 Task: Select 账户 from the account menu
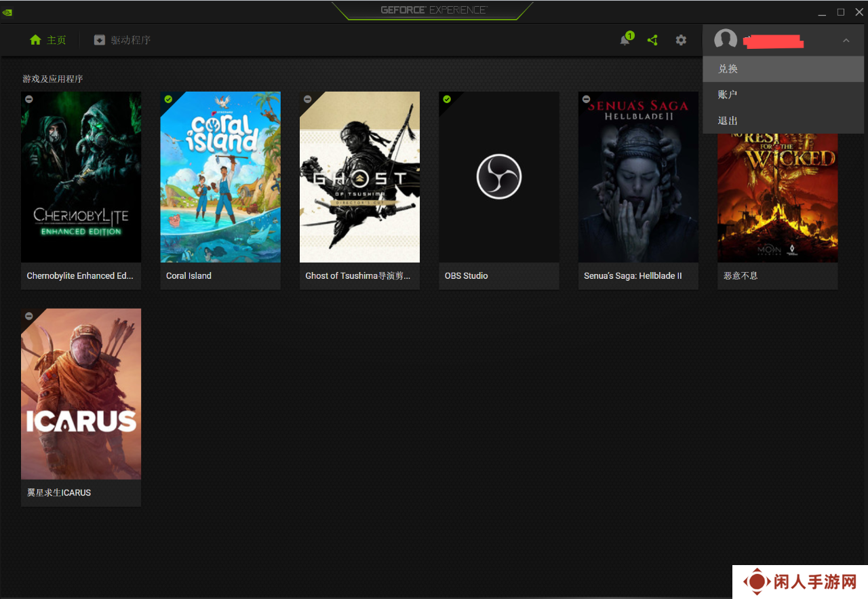[x=783, y=94]
